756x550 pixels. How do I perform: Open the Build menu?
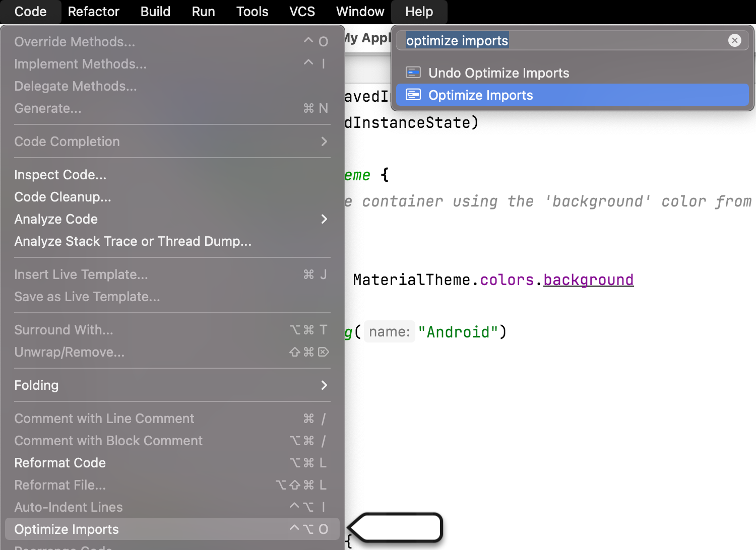[155, 12]
